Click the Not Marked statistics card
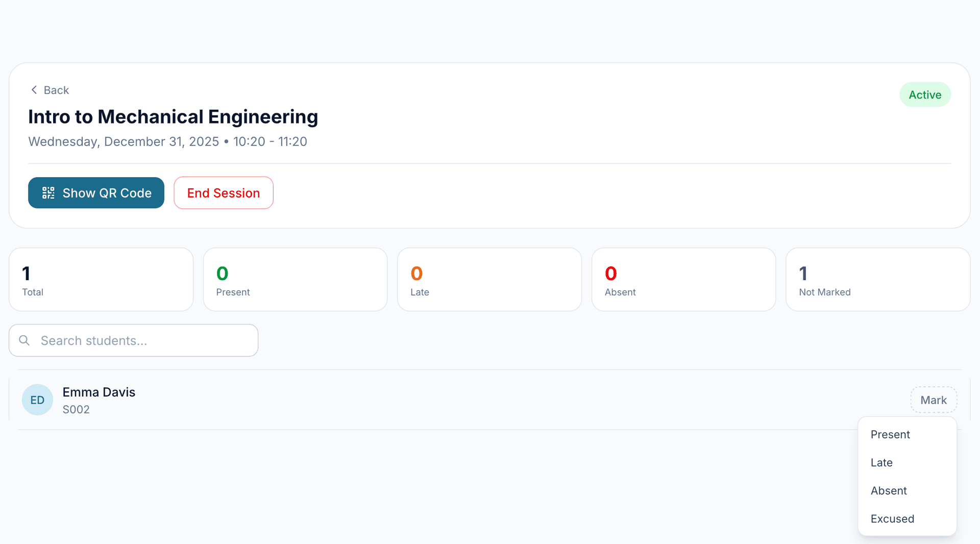Image resolution: width=980 pixels, height=544 pixels. (x=877, y=279)
